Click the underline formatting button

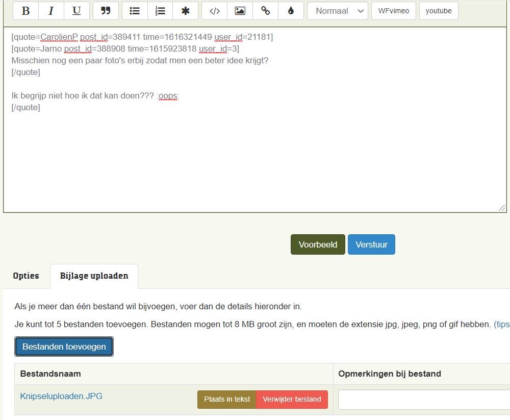(x=76, y=11)
